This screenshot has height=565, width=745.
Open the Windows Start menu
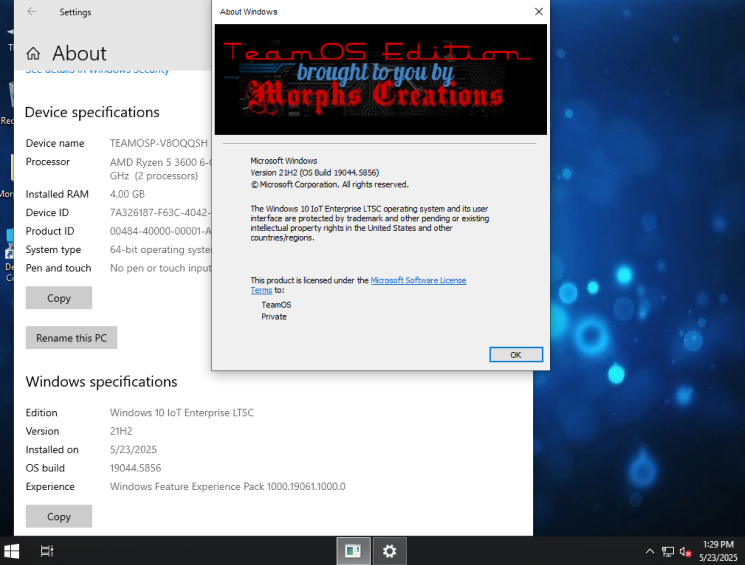(x=11, y=551)
